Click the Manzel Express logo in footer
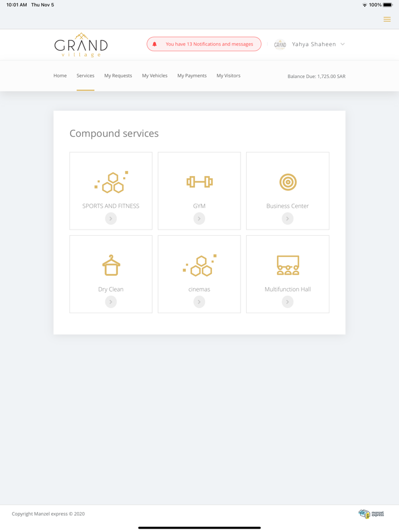Viewport: 399px width, 532px height. (371, 514)
